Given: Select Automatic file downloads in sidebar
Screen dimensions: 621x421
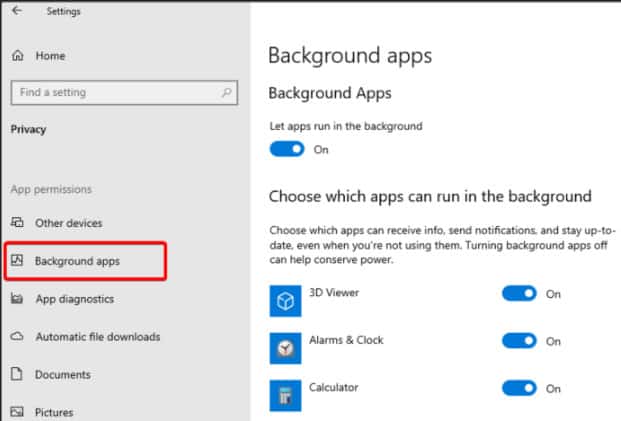Looking at the screenshot, I should 97,337.
